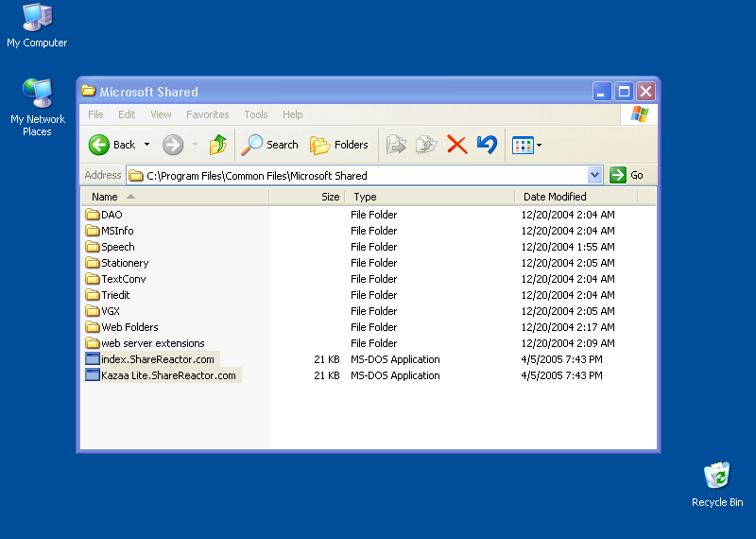Click the '21 KB' size of index.ShareReactor.com
Screen dimensions: 756x539
click(x=326, y=359)
